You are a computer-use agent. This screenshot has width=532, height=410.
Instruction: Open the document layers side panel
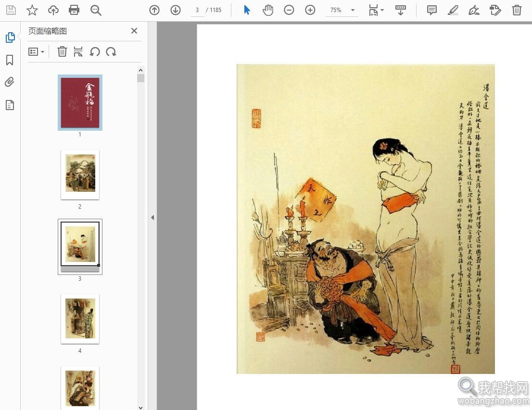[x=10, y=105]
